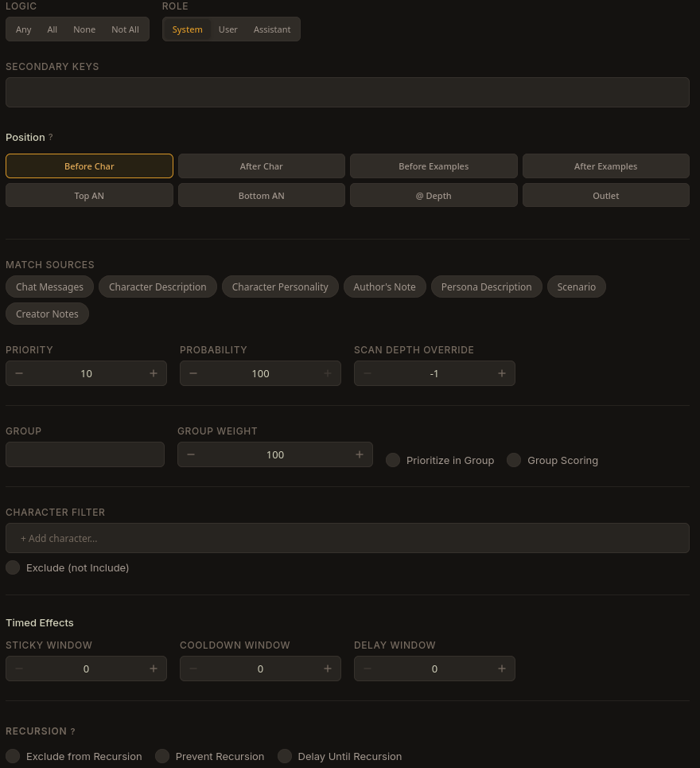The height and width of the screenshot is (768, 700).
Task: Choose the @ Depth position
Action: (434, 196)
